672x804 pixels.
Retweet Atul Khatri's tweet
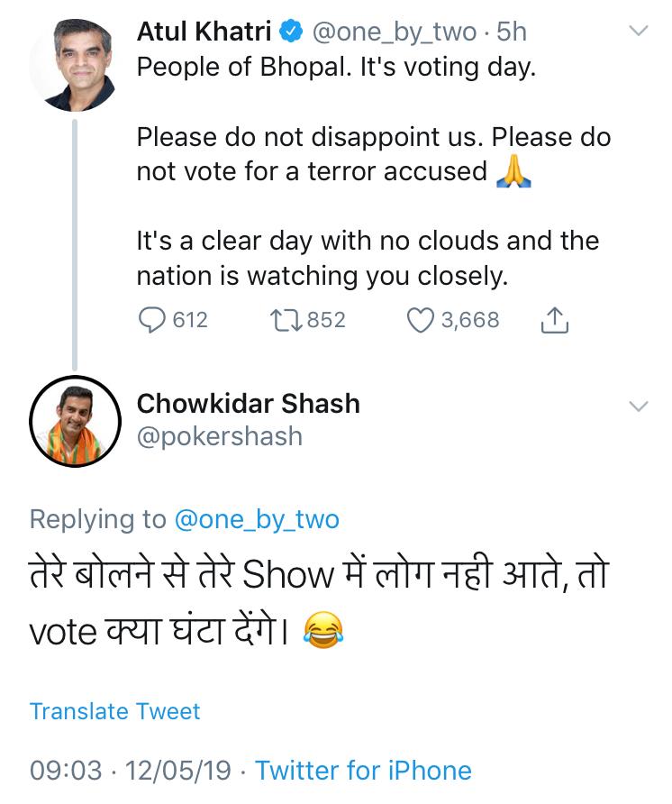coord(286,320)
